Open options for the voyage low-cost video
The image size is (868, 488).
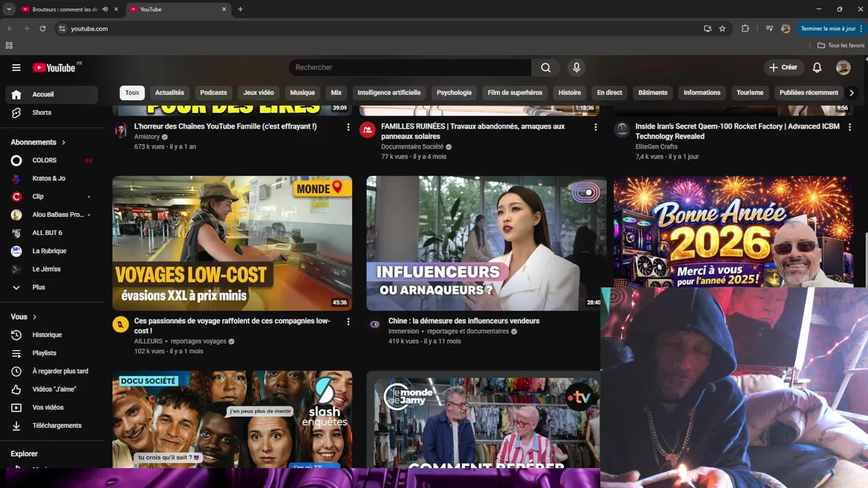349,322
